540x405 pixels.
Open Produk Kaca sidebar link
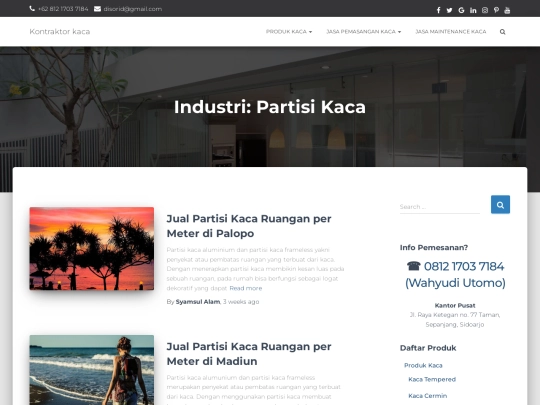pyautogui.click(x=423, y=365)
